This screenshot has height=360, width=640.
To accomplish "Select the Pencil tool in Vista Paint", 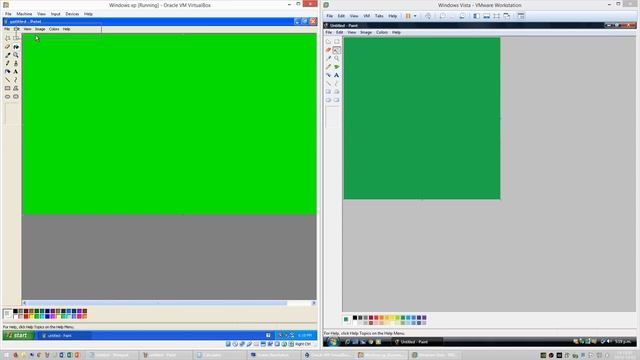I will (x=328, y=67).
